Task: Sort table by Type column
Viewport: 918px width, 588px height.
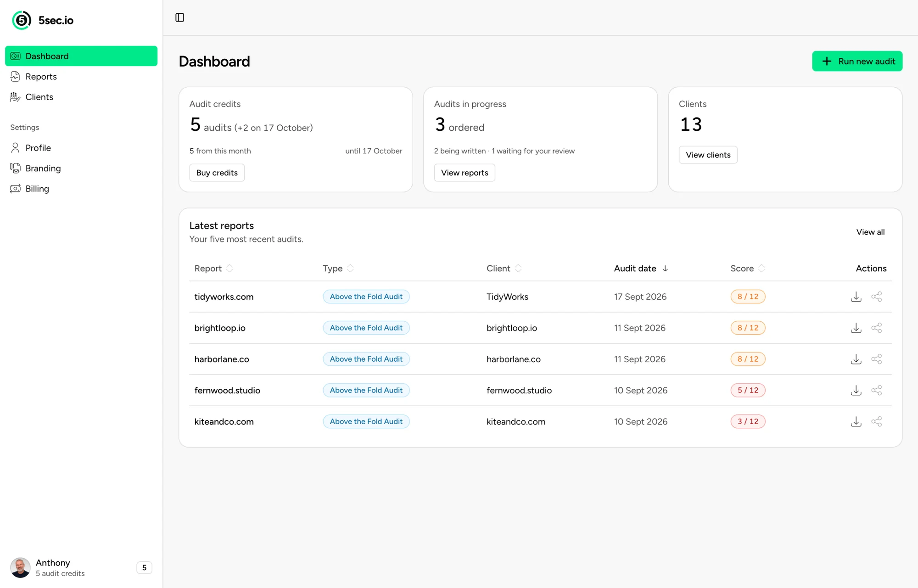Action: point(338,269)
